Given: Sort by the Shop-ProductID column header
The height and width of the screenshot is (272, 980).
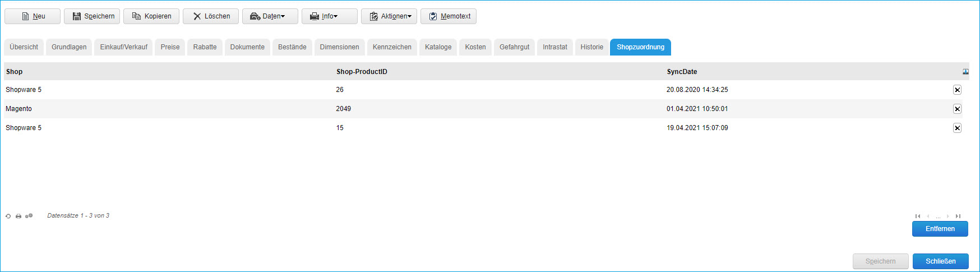Looking at the screenshot, I should point(362,72).
